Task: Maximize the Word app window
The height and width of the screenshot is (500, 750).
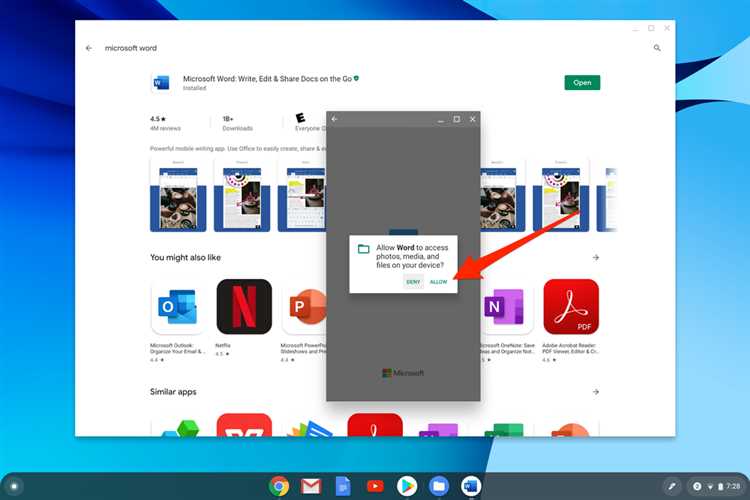Action: (457, 119)
